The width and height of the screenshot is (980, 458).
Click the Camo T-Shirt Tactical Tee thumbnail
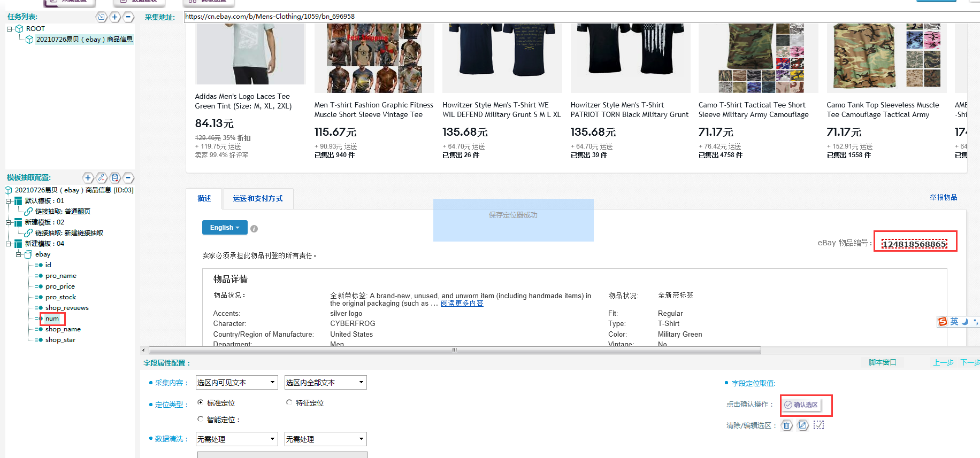click(x=759, y=58)
